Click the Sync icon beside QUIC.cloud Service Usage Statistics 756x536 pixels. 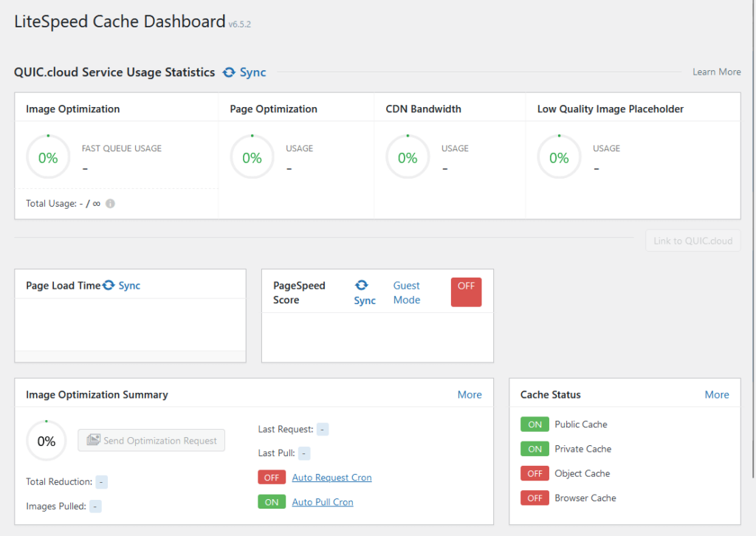(x=229, y=72)
